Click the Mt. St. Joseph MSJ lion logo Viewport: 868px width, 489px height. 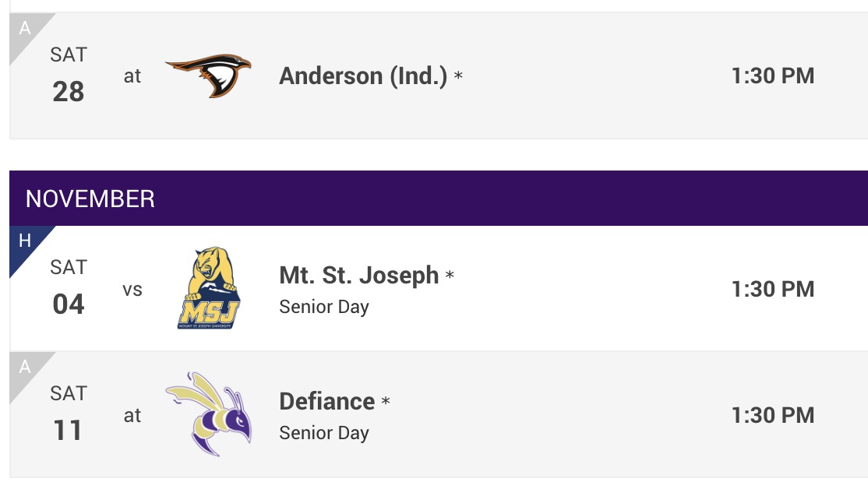point(209,288)
